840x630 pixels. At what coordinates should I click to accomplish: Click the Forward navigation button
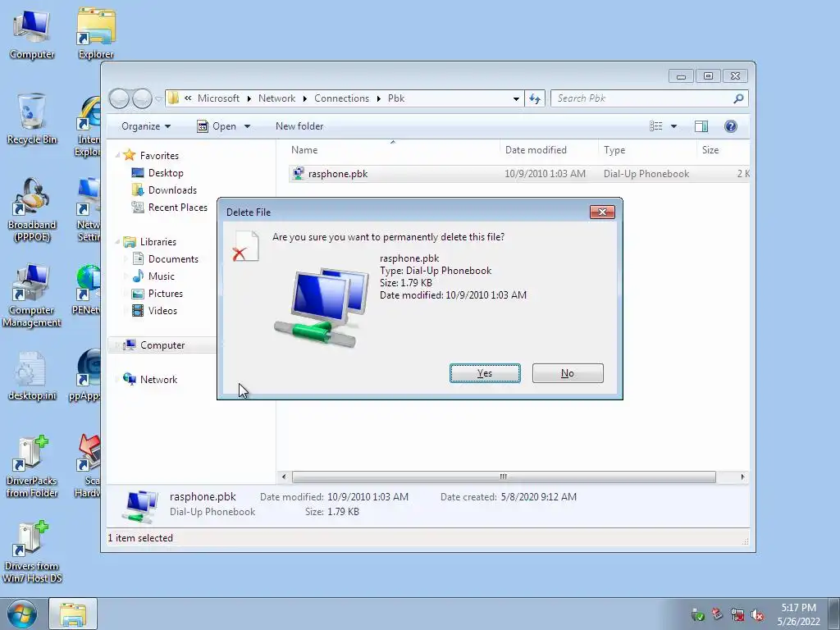(x=142, y=98)
